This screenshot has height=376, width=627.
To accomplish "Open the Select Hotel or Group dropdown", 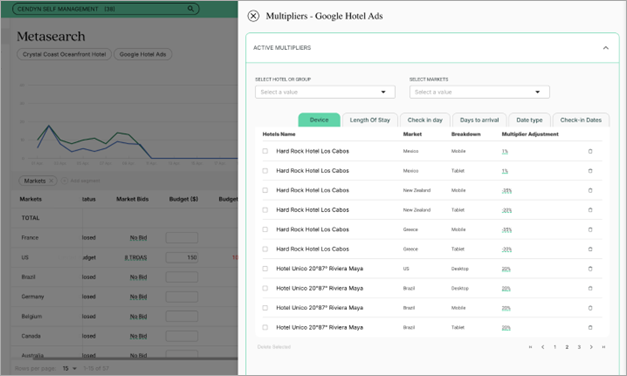I will (325, 92).
